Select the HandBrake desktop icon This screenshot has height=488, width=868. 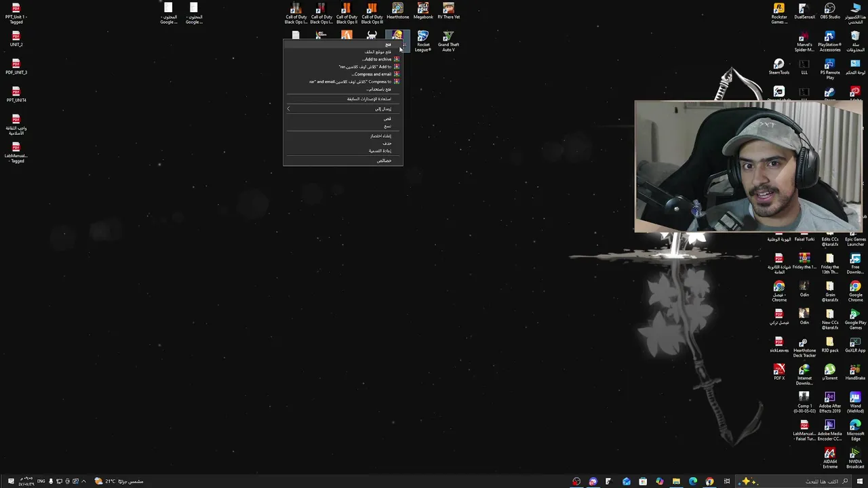pyautogui.click(x=855, y=373)
